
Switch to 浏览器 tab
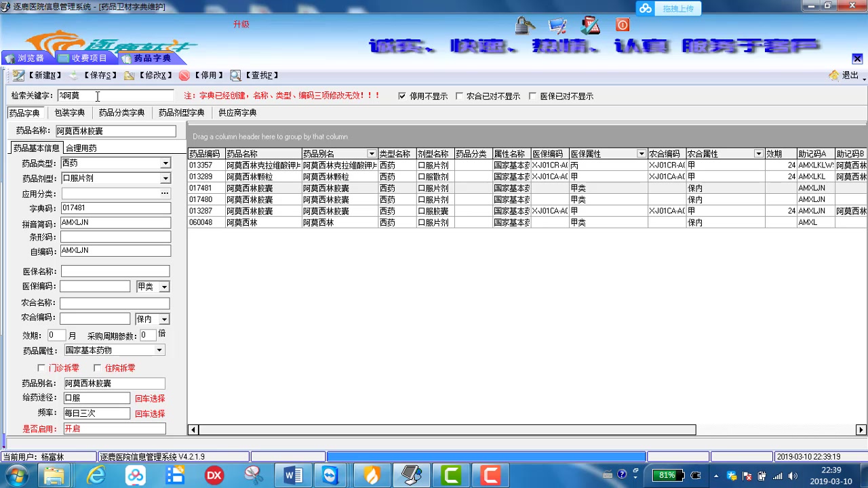(26, 58)
